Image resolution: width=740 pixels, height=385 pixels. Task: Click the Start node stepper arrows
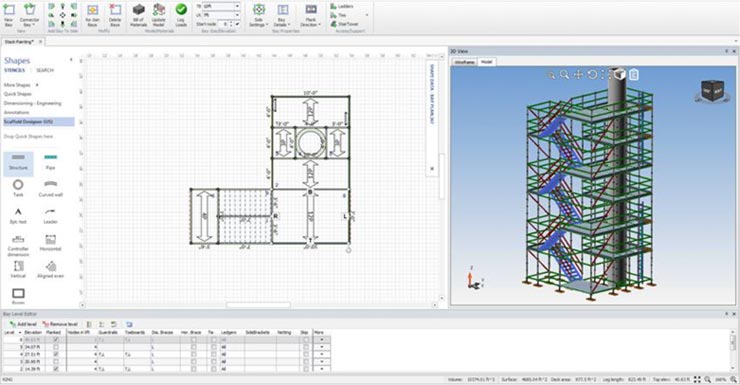pos(231,24)
